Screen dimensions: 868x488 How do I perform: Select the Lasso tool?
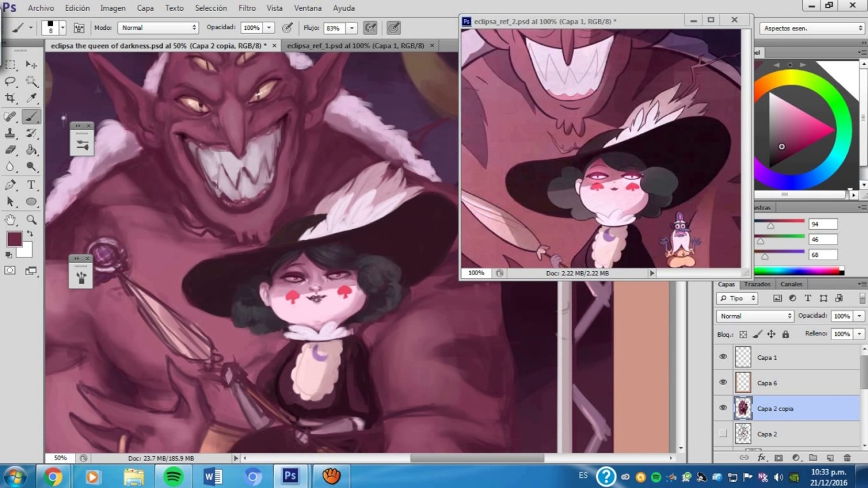11,81
